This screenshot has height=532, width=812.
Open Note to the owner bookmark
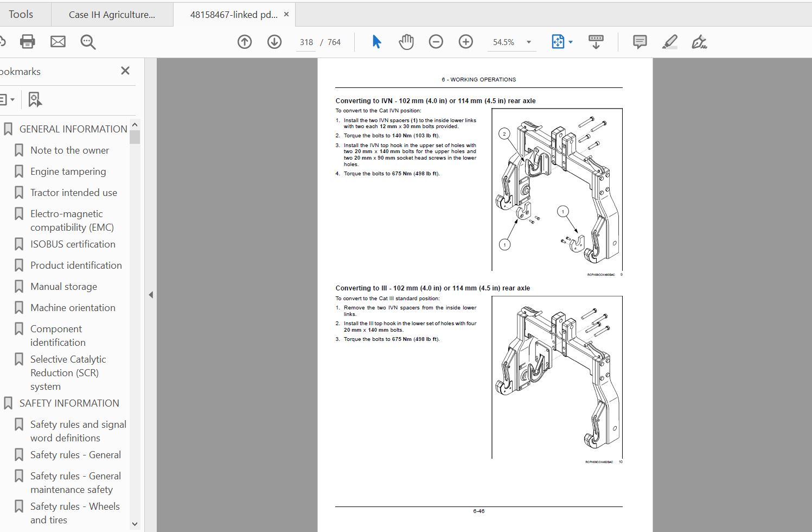click(69, 150)
